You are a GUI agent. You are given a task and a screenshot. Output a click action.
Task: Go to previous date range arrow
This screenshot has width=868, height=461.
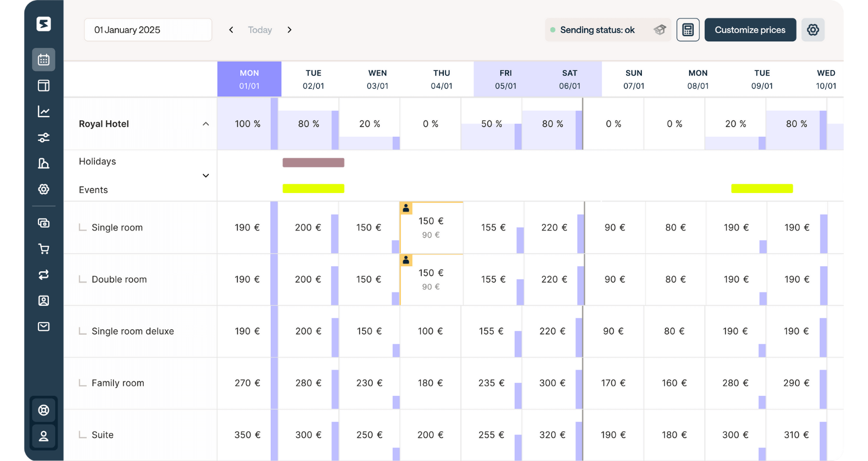[231, 30]
